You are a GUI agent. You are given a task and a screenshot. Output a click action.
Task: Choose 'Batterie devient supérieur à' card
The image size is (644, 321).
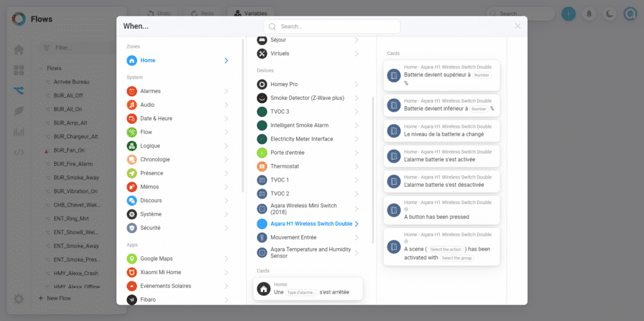[441, 75]
